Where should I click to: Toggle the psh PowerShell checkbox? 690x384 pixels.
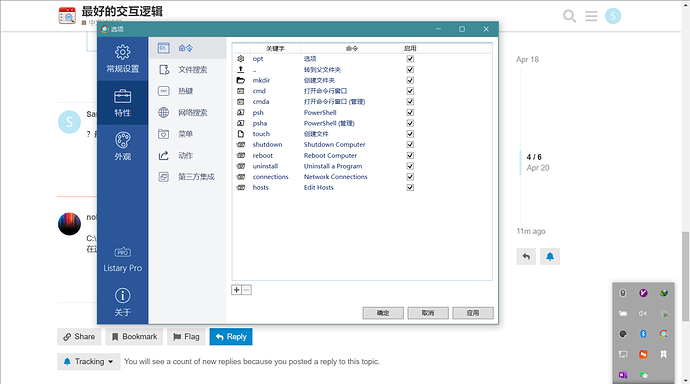410,112
